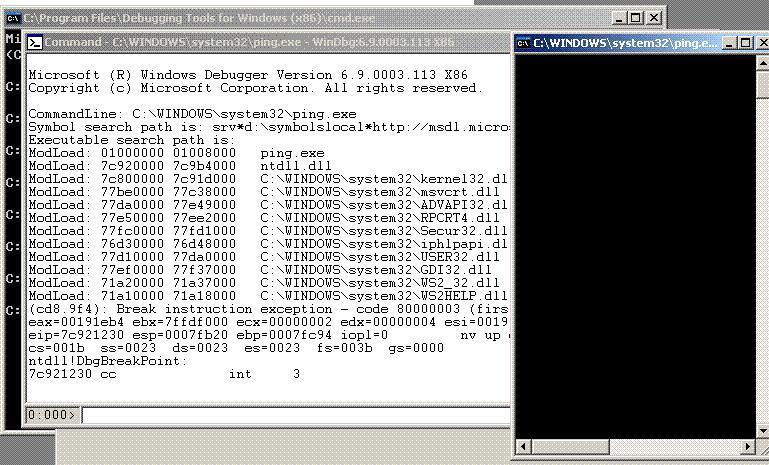Click the Executable search path line

tap(131, 140)
